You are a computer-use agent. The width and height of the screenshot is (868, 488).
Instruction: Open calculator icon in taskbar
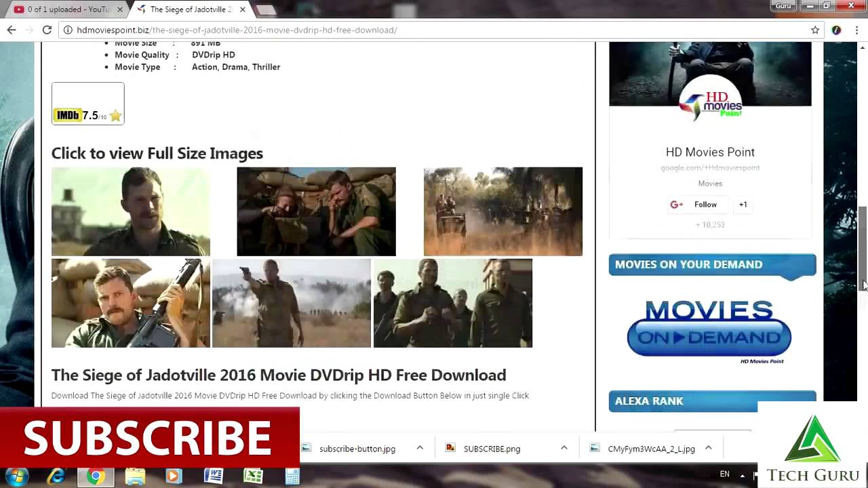[x=292, y=476]
